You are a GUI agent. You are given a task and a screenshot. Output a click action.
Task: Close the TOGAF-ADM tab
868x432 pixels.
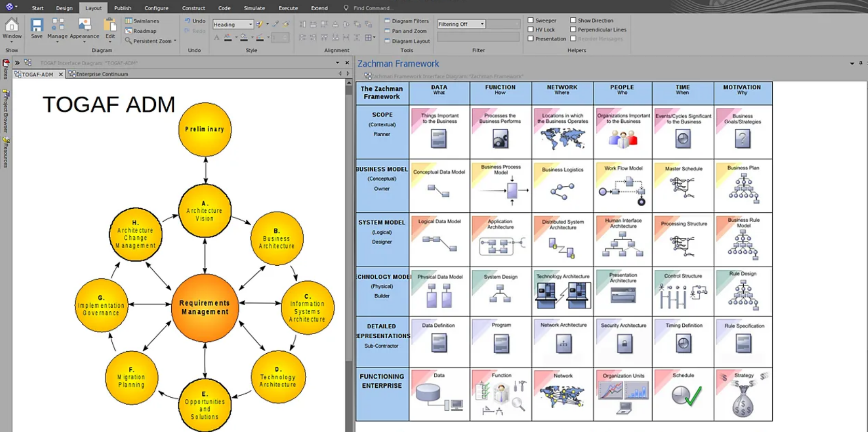click(x=61, y=74)
